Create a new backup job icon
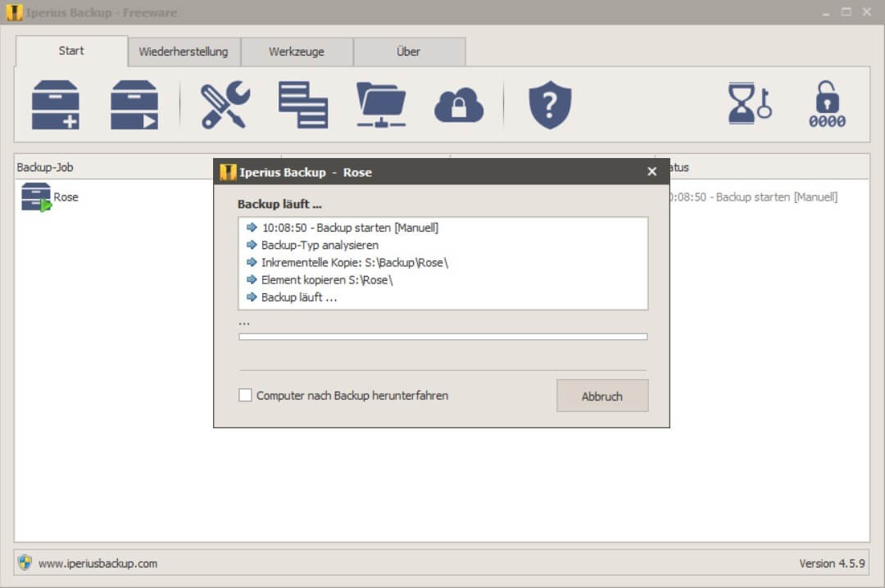 coord(56,105)
